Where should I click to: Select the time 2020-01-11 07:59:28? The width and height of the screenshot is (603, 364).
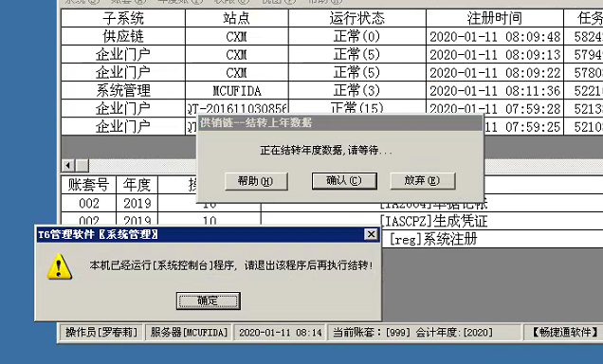pos(495,108)
